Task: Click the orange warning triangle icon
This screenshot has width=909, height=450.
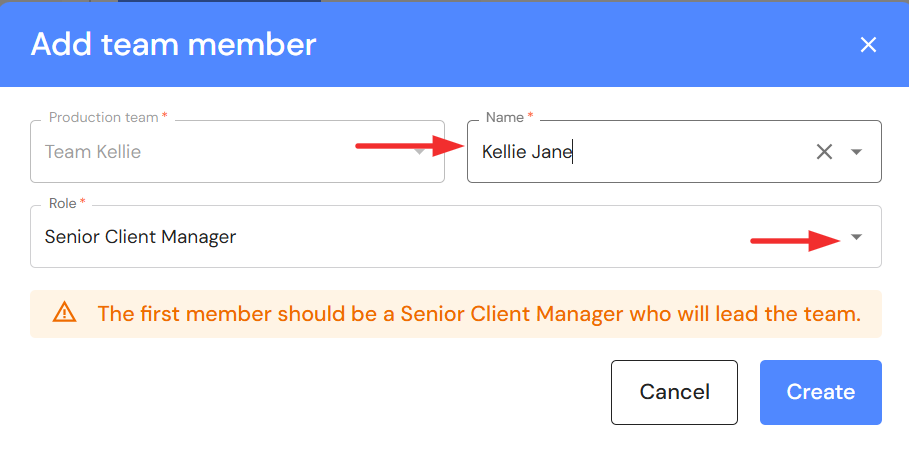Action: [x=65, y=313]
